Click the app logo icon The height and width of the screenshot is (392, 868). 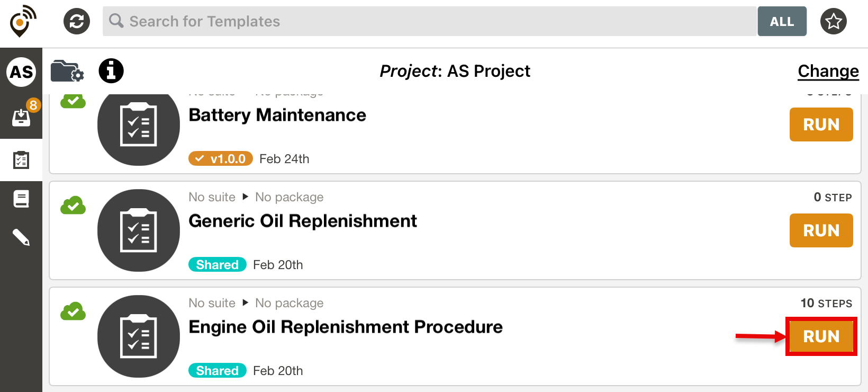22,21
